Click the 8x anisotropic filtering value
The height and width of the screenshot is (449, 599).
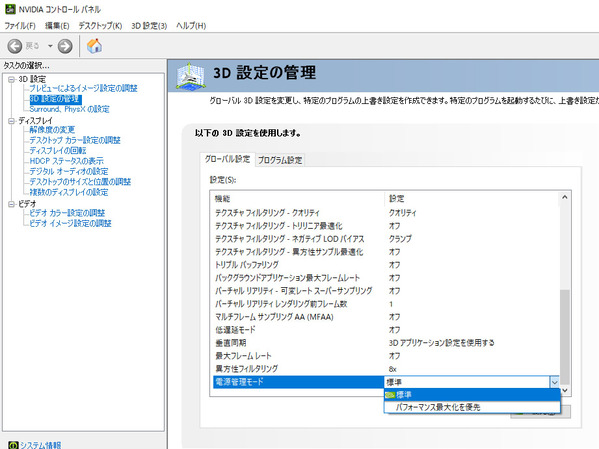[x=393, y=369]
